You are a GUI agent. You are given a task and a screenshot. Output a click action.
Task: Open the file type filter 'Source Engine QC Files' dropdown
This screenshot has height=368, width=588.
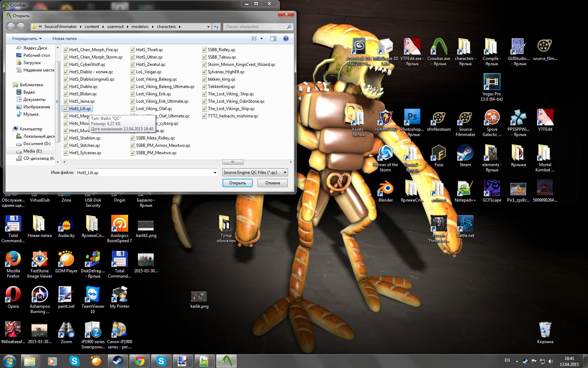(255, 172)
